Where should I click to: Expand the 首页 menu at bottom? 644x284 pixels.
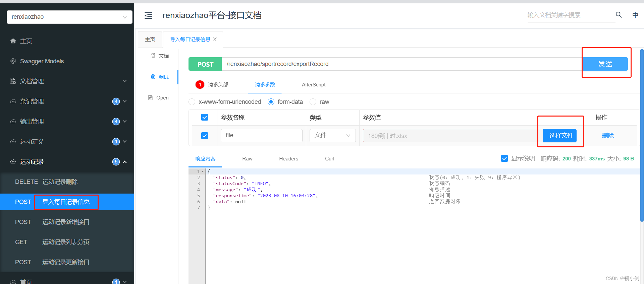tap(125, 282)
